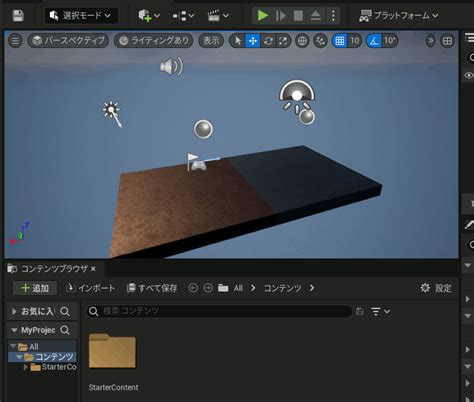Toggle rotation snapping angle icon
Viewport: 474px width, 402px height.
(x=374, y=41)
